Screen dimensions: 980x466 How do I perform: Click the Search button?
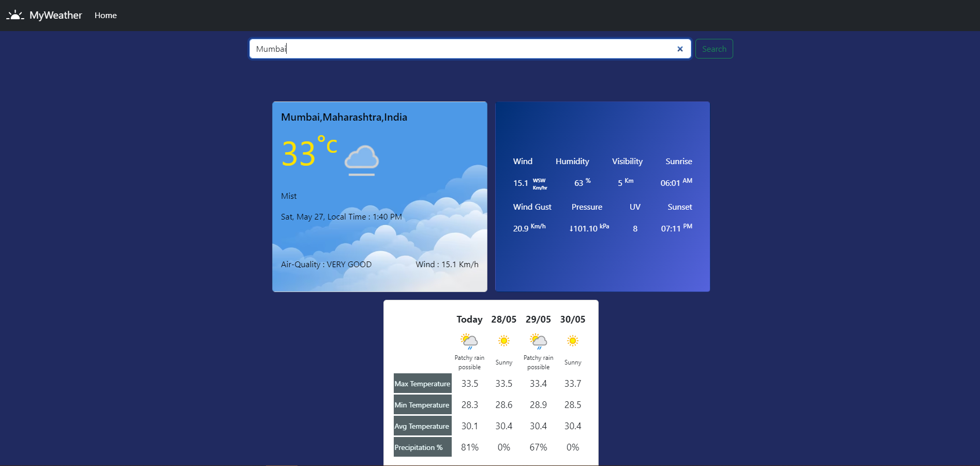click(x=714, y=48)
